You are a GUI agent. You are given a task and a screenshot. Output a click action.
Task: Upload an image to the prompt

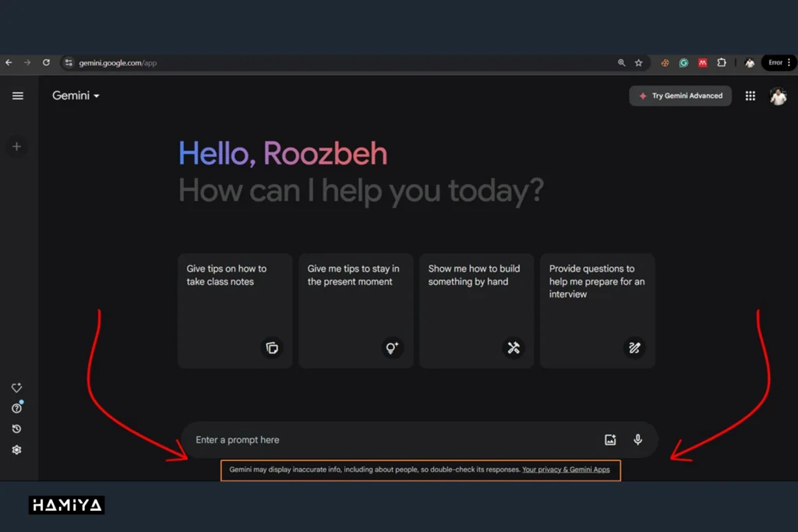[x=610, y=440]
